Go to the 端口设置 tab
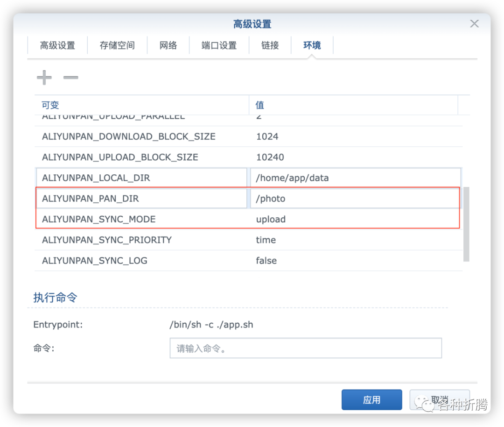The height and width of the screenshot is (427, 504). click(219, 45)
